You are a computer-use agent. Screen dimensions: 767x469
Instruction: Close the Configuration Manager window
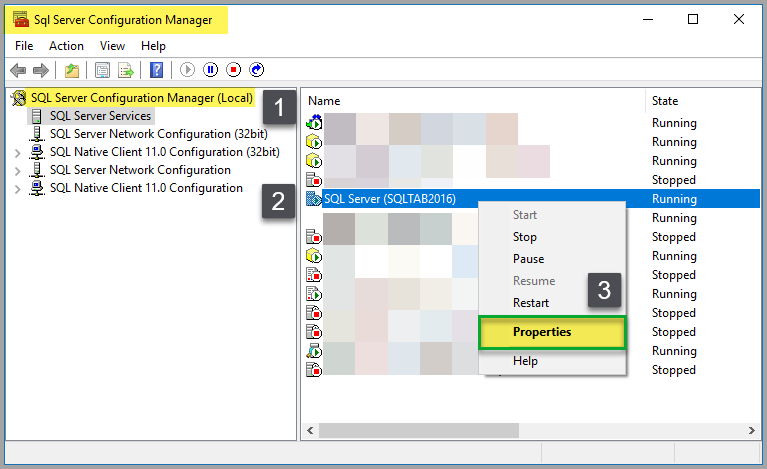pyautogui.click(x=739, y=20)
